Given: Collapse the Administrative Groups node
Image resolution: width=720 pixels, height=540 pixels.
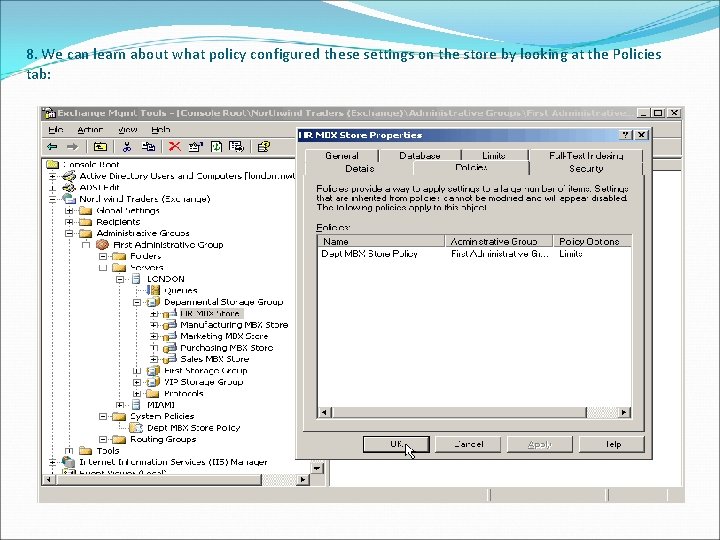Looking at the screenshot, I should click(69, 233).
